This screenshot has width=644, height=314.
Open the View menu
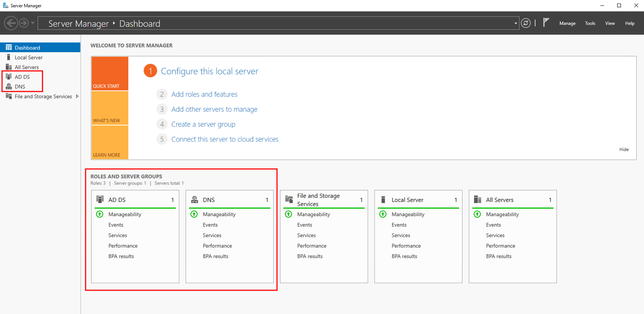(610, 23)
